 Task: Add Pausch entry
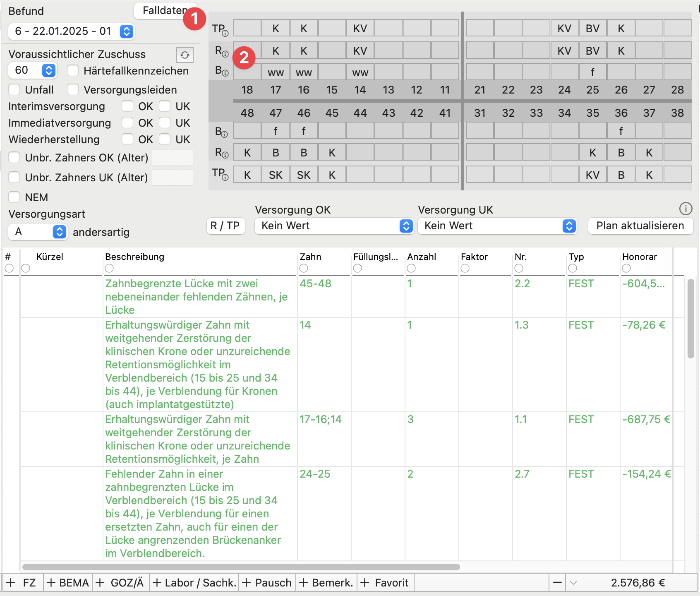tap(267, 583)
